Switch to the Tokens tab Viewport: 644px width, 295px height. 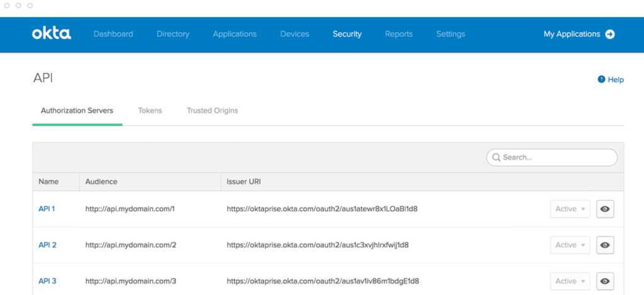click(150, 111)
